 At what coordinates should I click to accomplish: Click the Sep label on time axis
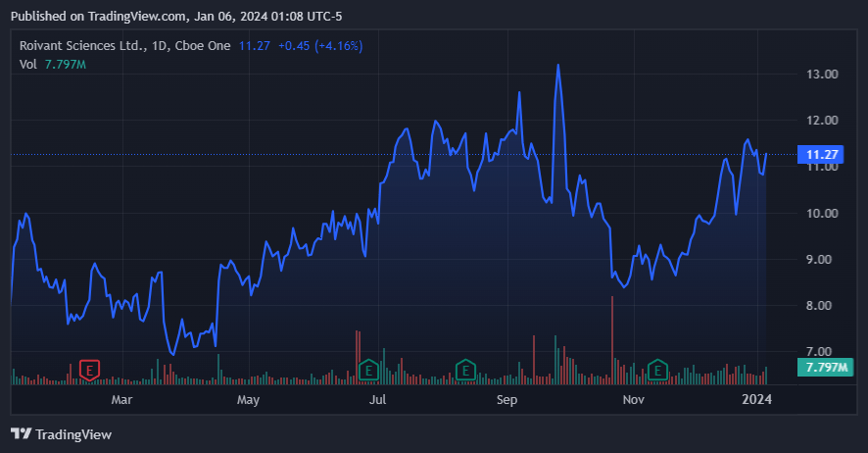(507, 400)
